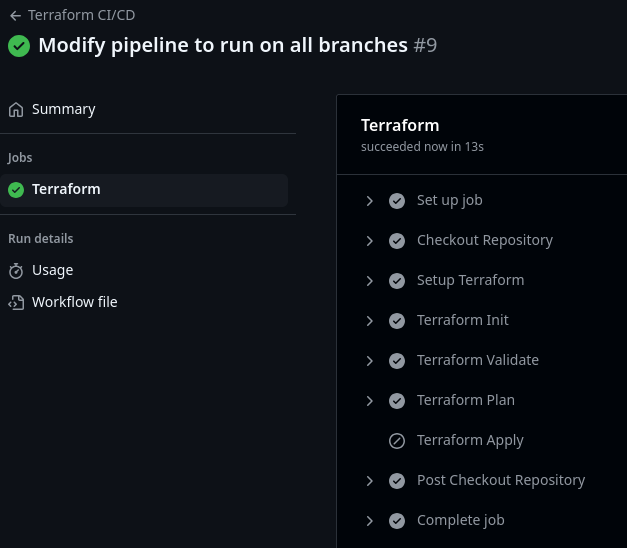Click the green success icon beside the run title
The image size is (627, 548).
tap(19, 46)
